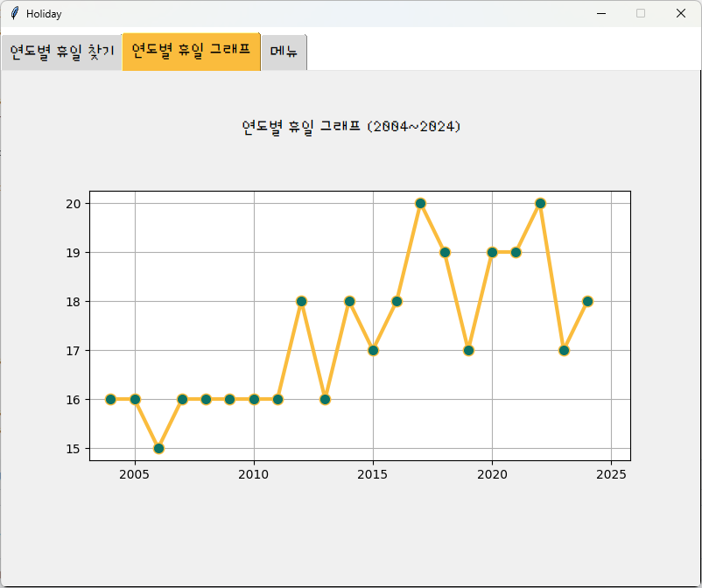Close the Holiday window
The width and height of the screenshot is (702, 588).
pos(680,13)
